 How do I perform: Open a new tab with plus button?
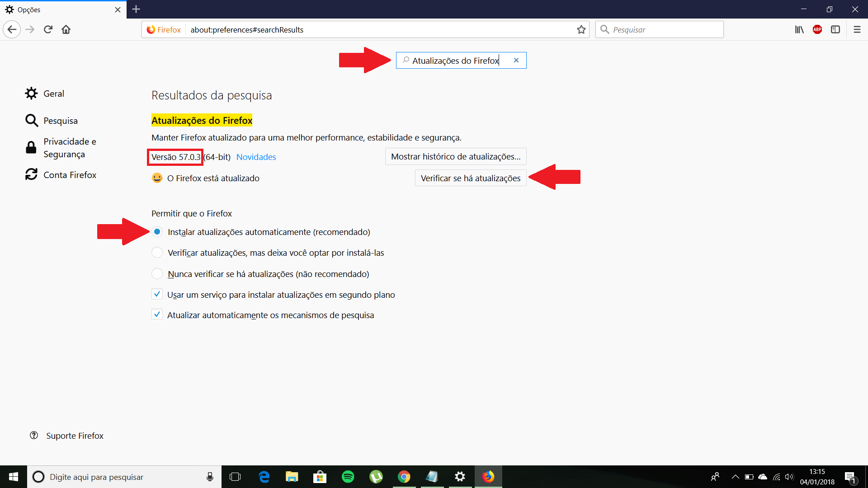pos(136,9)
